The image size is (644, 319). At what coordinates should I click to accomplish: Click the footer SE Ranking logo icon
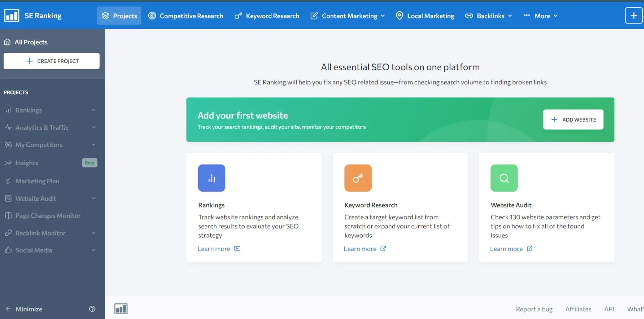pos(121,309)
